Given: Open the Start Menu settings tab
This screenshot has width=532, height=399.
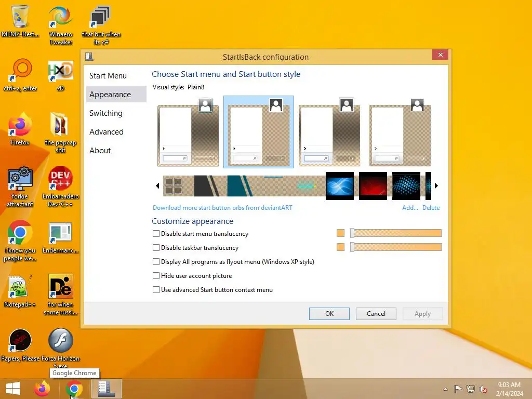Looking at the screenshot, I should tap(116, 76).
